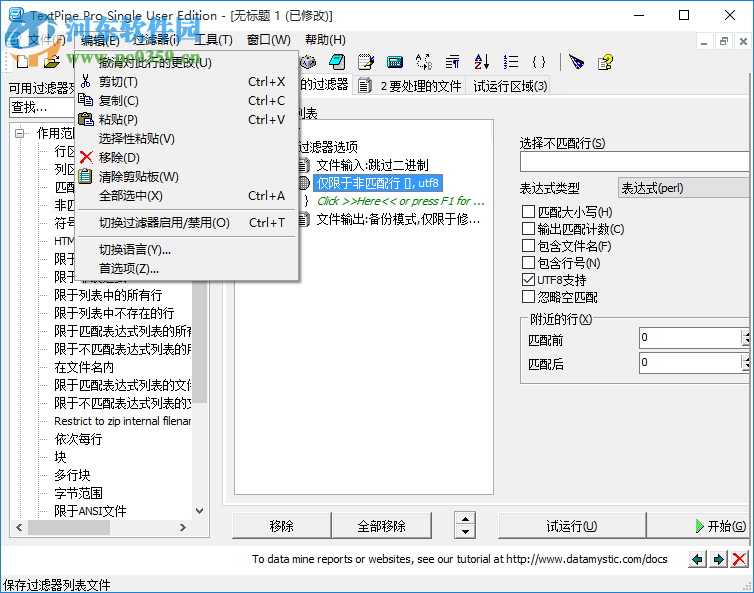
Task: Collapse the 作用范围 tree node
Action: (x=19, y=133)
